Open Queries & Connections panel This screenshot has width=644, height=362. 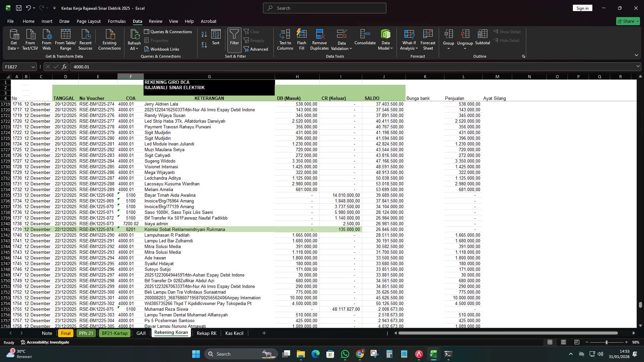coord(168,32)
